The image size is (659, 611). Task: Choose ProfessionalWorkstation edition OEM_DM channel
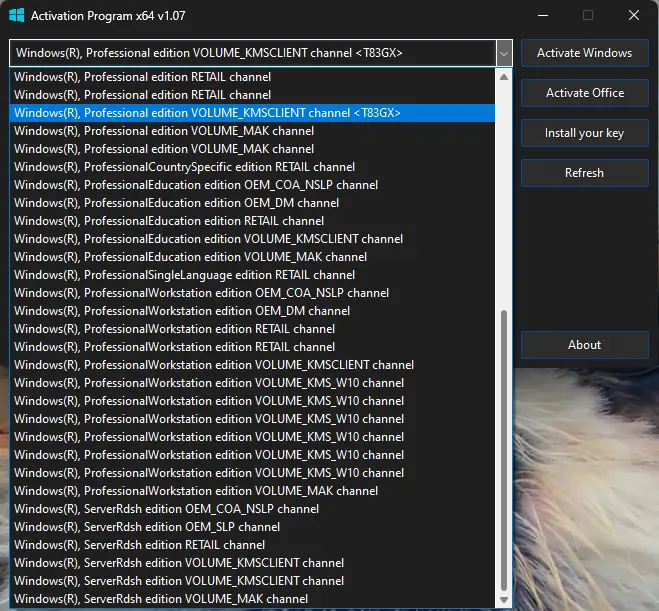[x=252, y=311]
